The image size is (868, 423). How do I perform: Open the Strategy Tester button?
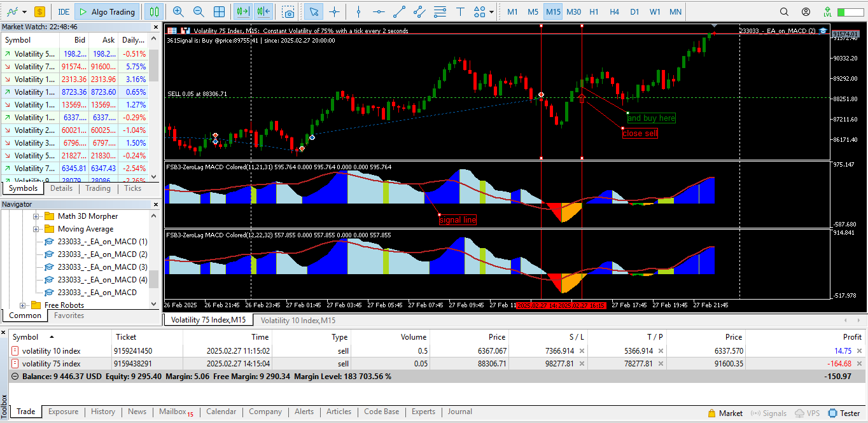coord(843,413)
